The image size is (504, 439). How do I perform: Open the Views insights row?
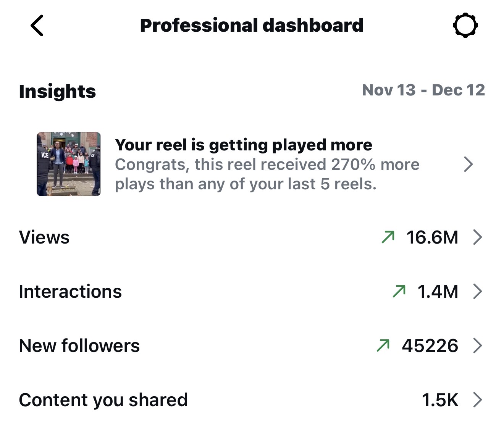[44, 237]
